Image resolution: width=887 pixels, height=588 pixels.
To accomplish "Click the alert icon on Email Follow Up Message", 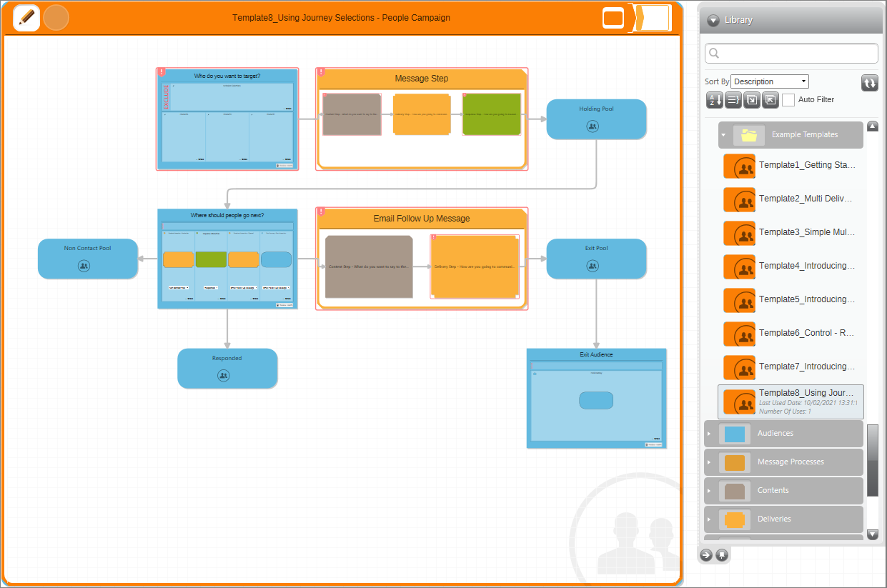I will [x=321, y=211].
